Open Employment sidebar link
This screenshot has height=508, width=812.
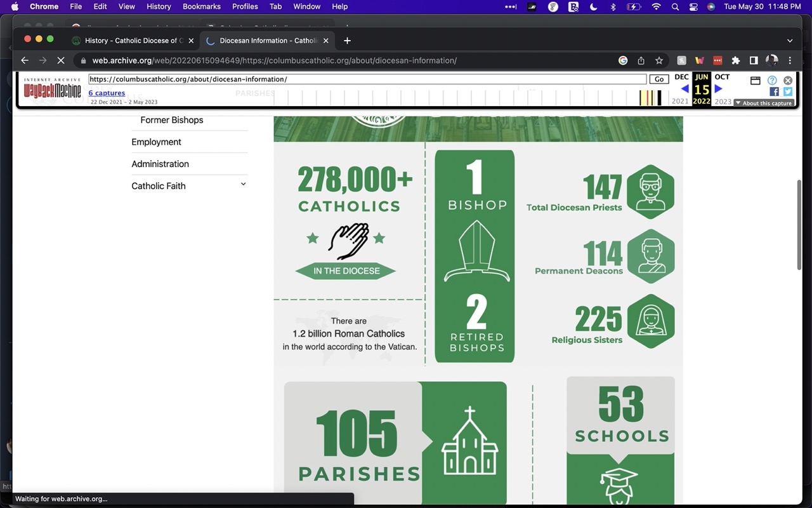click(156, 142)
